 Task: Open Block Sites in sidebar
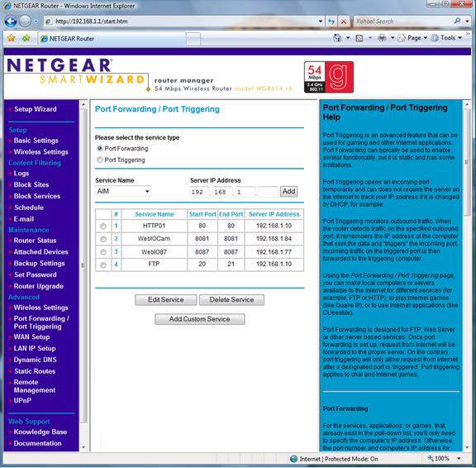pyautogui.click(x=31, y=184)
